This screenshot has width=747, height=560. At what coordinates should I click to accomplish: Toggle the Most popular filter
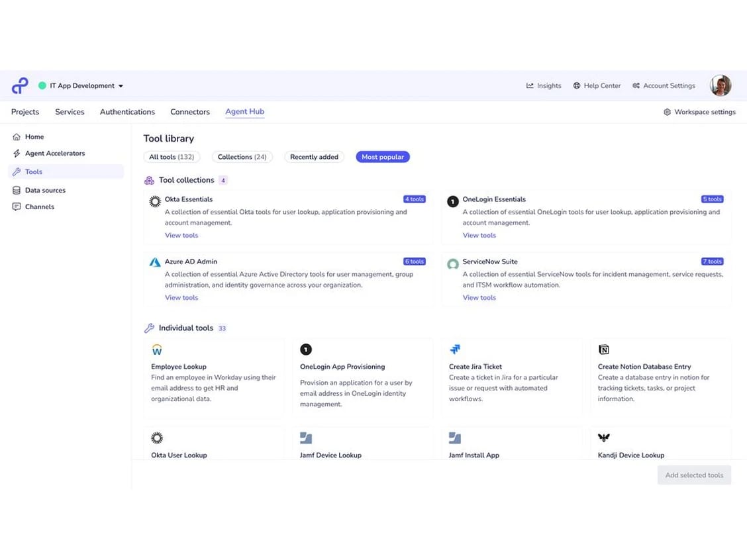383,157
